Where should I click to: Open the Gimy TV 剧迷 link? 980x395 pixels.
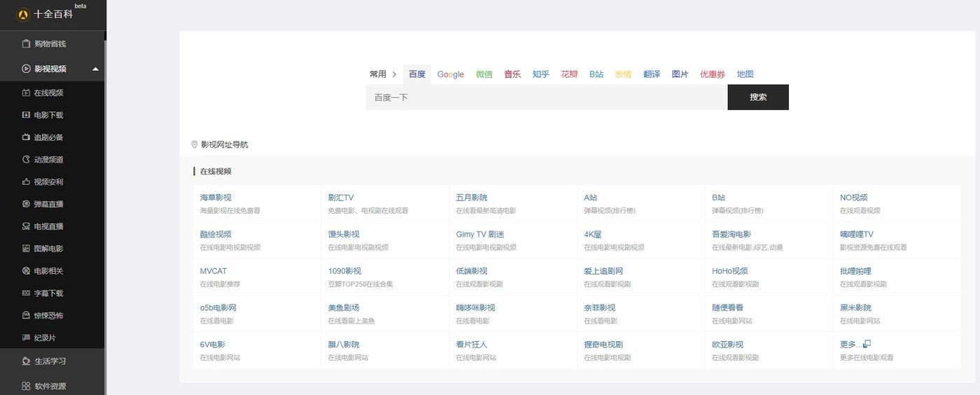coord(480,234)
